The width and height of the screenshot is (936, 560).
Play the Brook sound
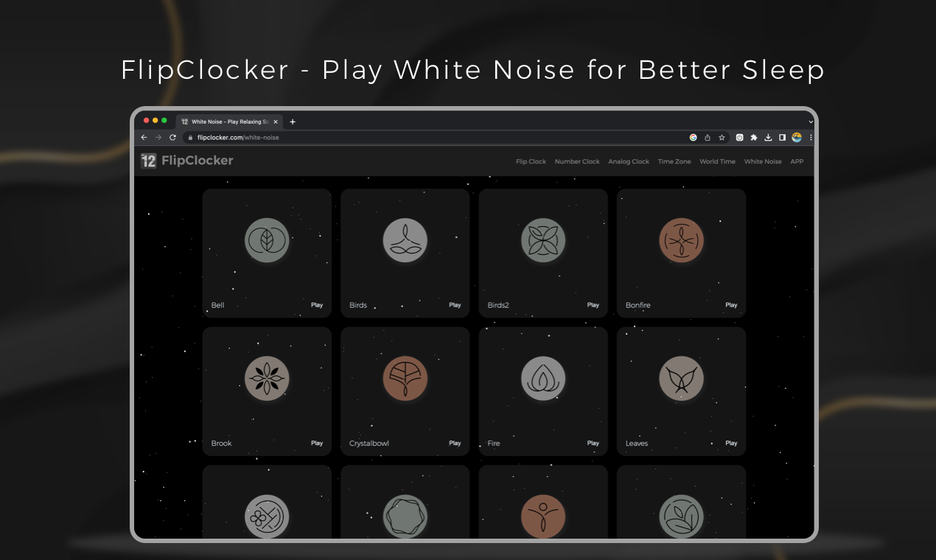click(x=317, y=444)
